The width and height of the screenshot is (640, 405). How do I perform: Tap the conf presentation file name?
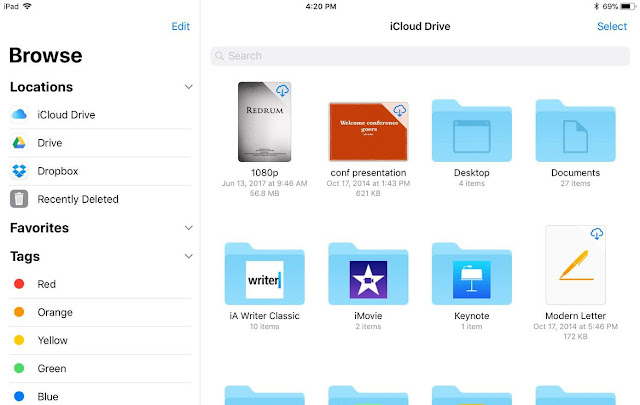point(368,173)
